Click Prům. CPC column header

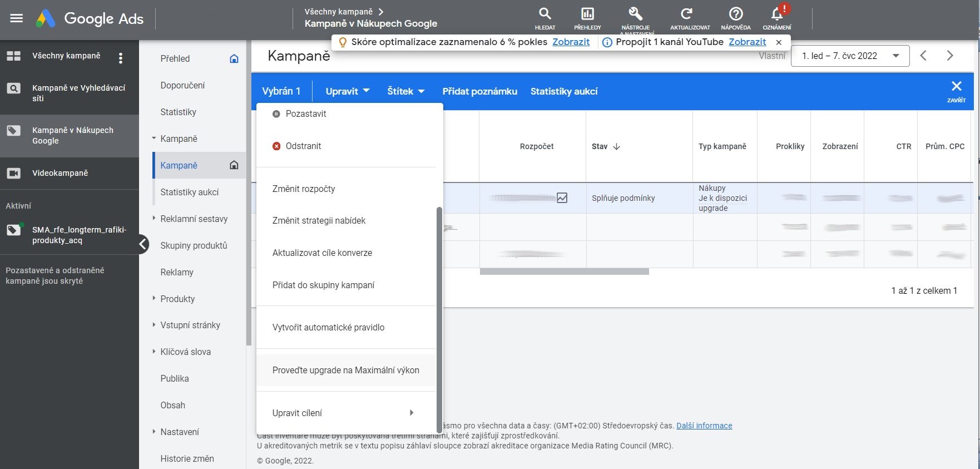(945, 146)
